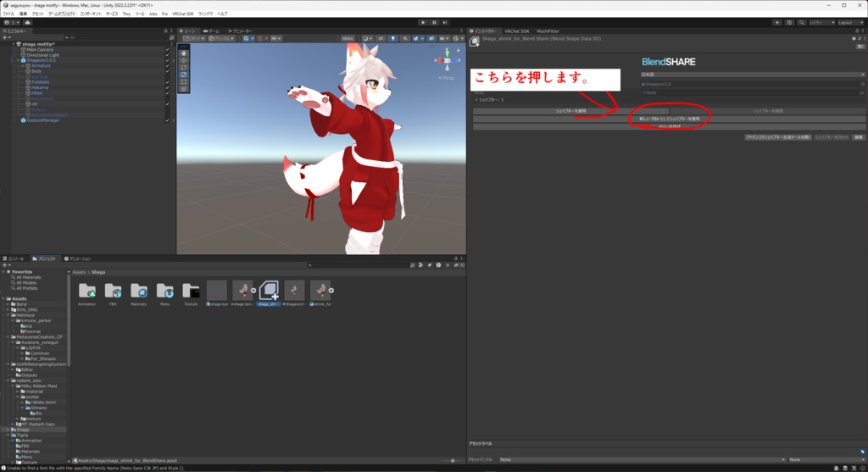Expand the Armature object in hierarchy
This screenshot has height=472, width=868.
point(23,66)
